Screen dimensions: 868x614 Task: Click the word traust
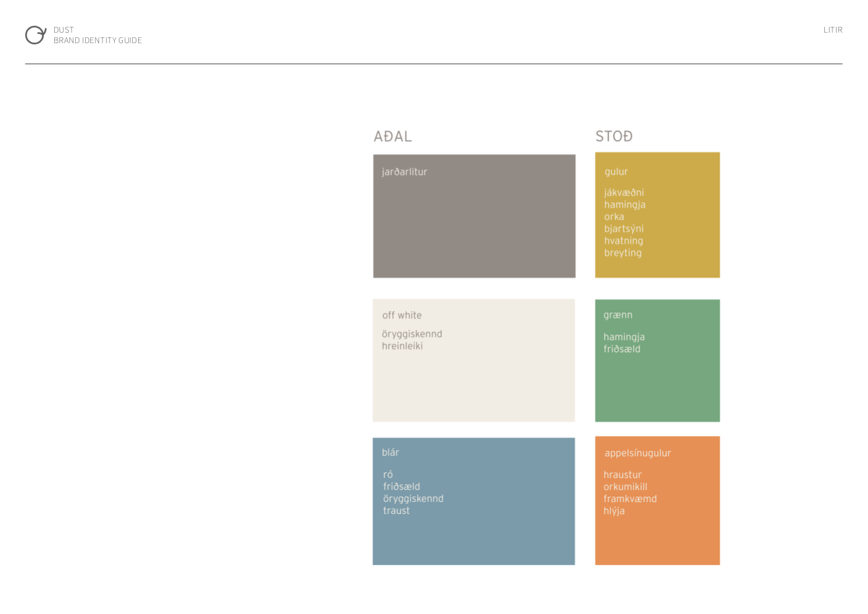pos(396,511)
